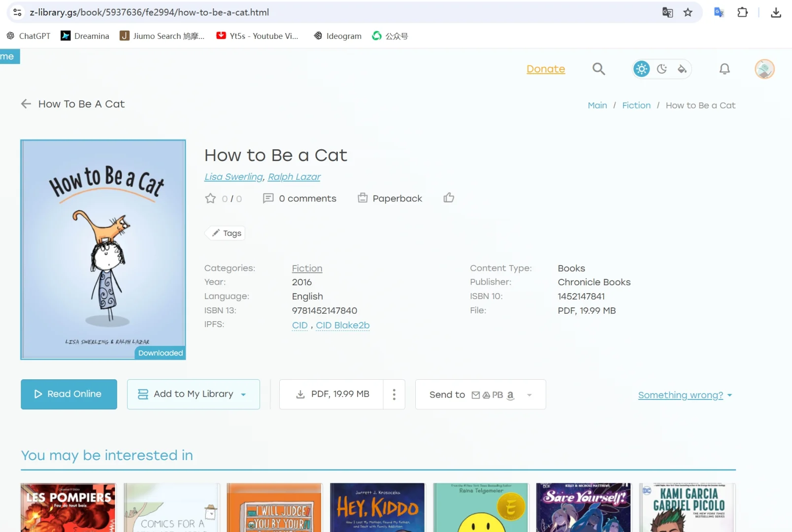
Task: Click the partially visible 'me' tab
Action: 9,56
